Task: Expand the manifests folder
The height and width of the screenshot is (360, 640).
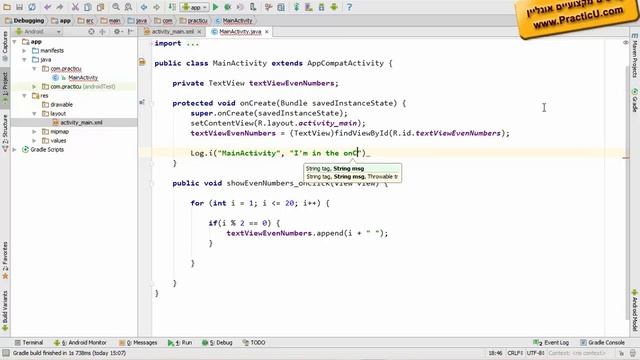Action: [x=24, y=51]
